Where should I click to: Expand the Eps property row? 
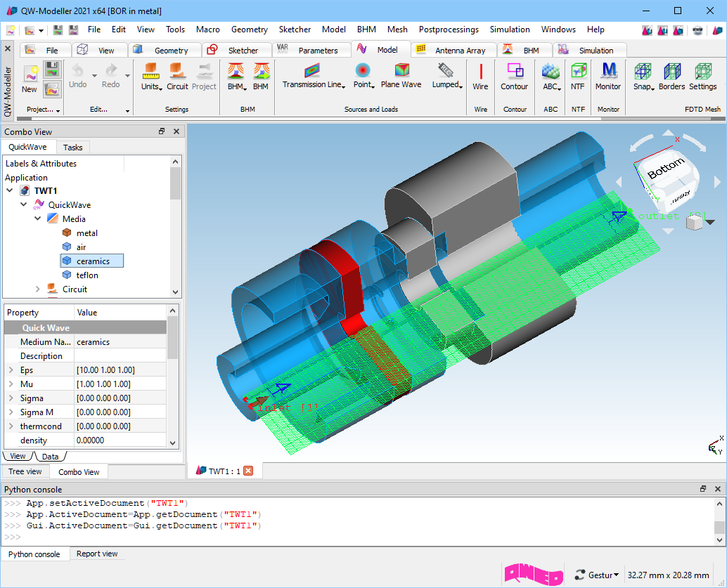(x=11, y=370)
